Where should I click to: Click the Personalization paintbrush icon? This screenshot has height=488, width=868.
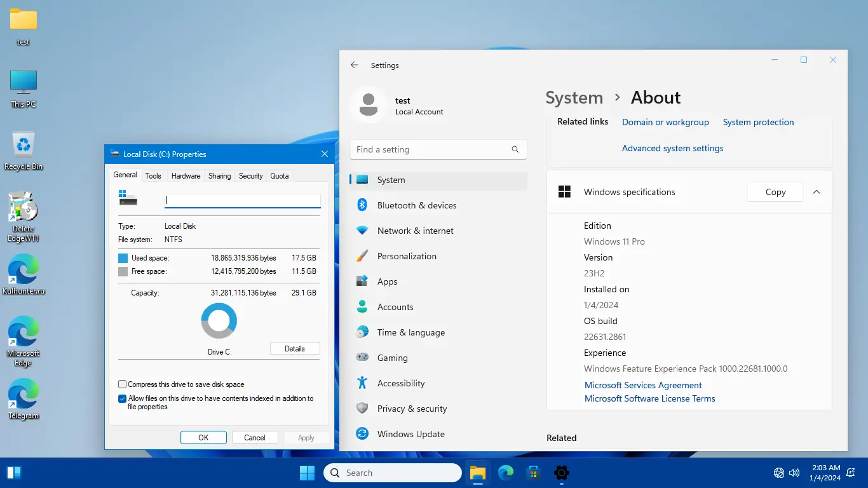point(362,256)
